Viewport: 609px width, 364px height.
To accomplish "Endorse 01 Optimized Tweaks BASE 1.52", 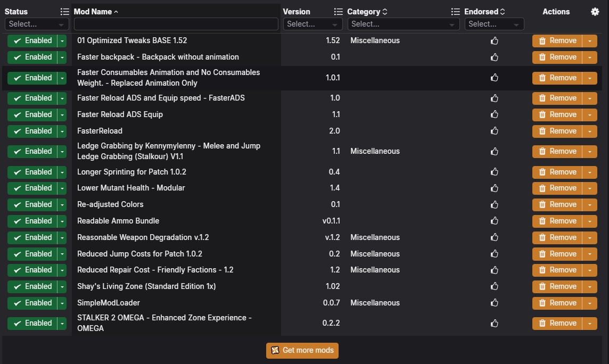I will [x=495, y=40].
